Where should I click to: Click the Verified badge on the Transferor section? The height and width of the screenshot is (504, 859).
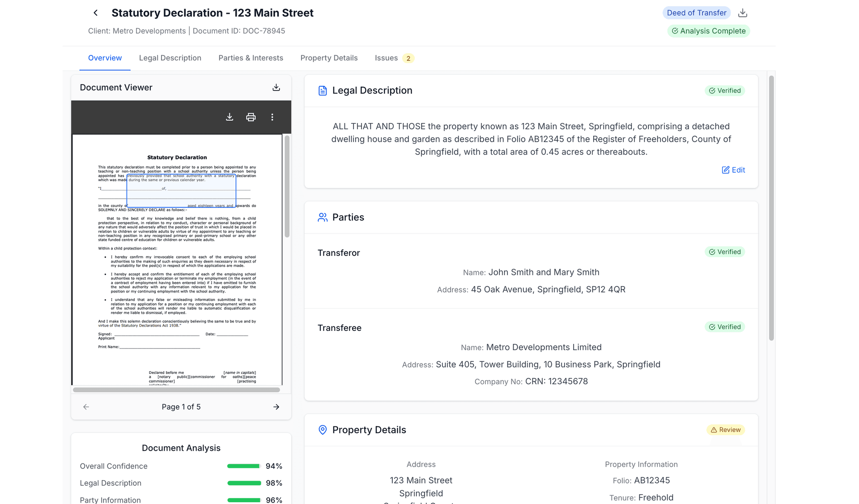pos(725,251)
